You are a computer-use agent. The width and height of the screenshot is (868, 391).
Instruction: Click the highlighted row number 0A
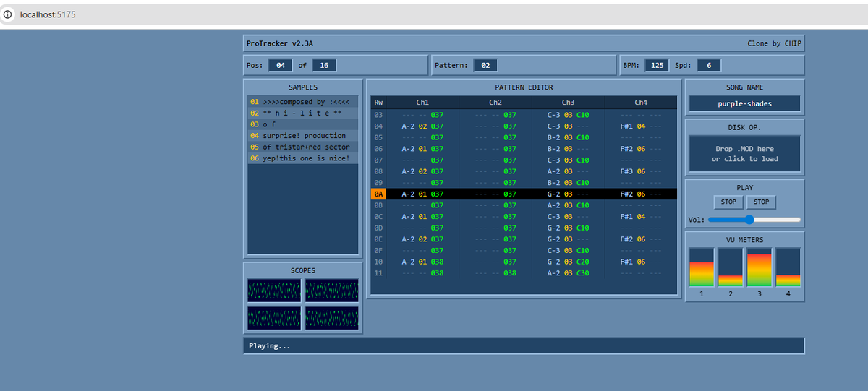pyautogui.click(x=379, y=194)
